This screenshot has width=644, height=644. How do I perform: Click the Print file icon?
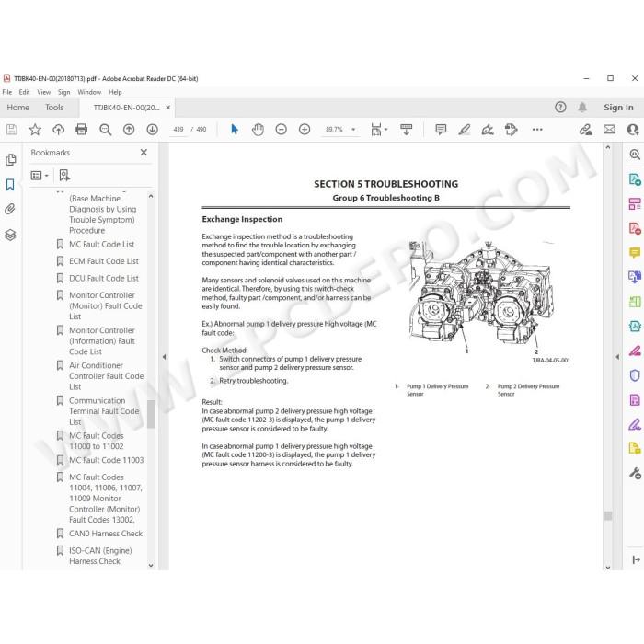coord(81,130)
